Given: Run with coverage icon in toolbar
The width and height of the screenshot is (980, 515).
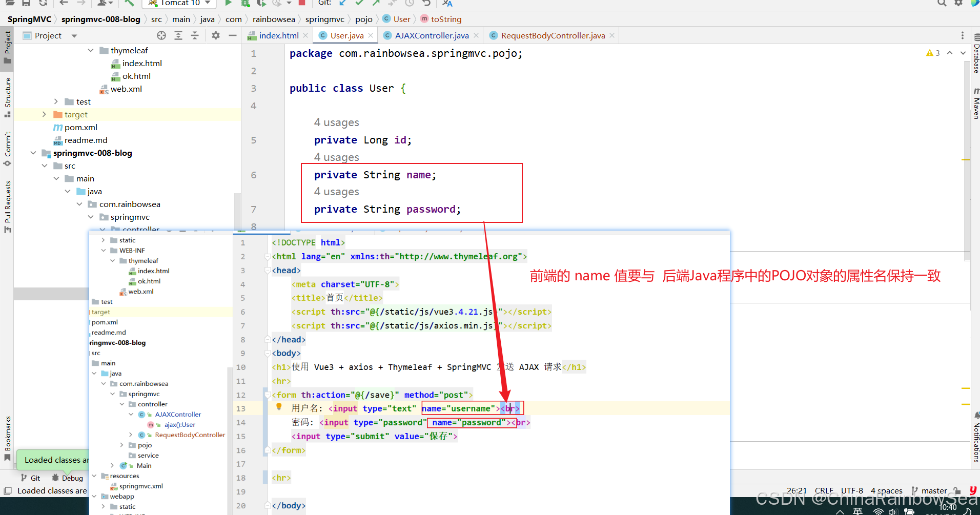Looking at the screenshot, I should (x=261, y=3).
